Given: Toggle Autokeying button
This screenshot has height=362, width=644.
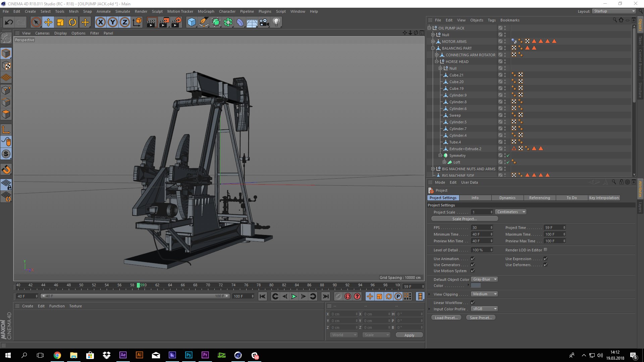Looking at the screenshot, I should (348, 296).
